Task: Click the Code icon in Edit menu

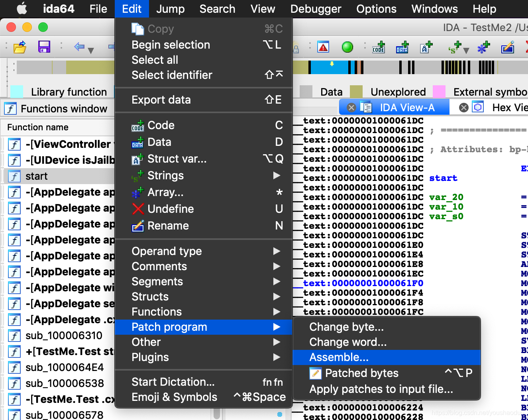Action: click(x=137, y=126)
